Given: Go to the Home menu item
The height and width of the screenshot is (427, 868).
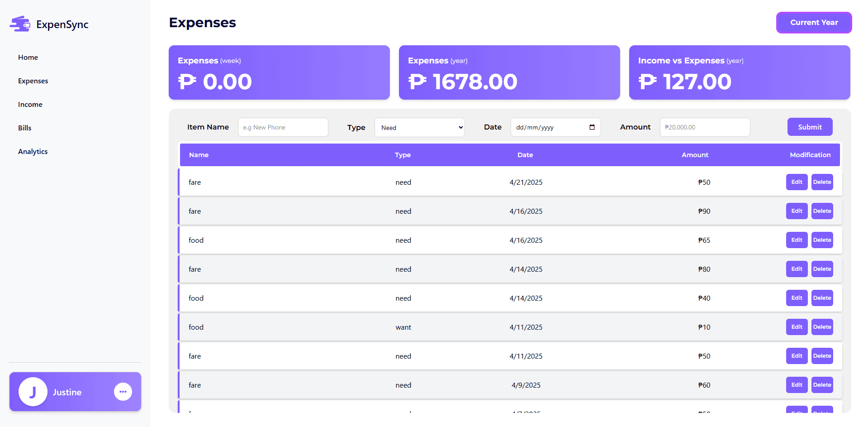Looking at the screenshot, I should point(28,58).
